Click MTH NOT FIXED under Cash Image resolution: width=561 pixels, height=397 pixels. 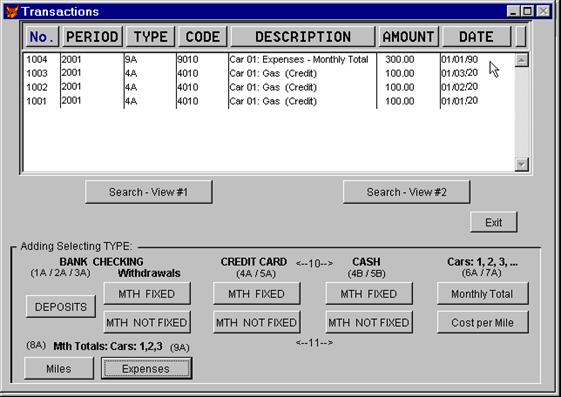click(x=369, y=322)
